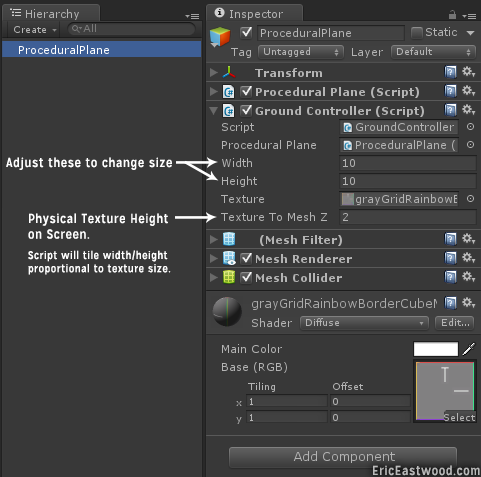Click the Tiling x value field
Viewport: 481px width, 477px height.
point(287,401)
